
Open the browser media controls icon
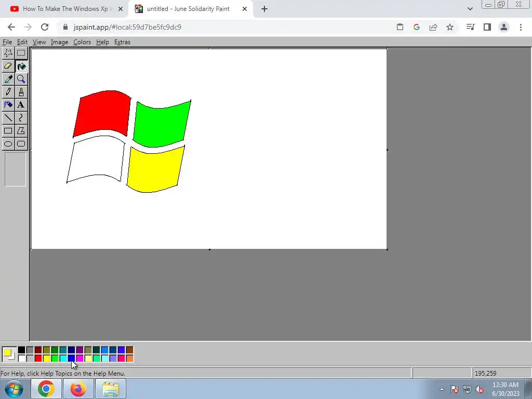(470, 27)
